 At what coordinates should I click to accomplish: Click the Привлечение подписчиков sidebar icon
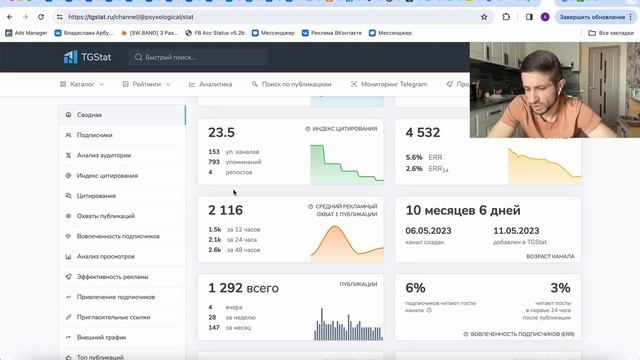coord(68,297)
